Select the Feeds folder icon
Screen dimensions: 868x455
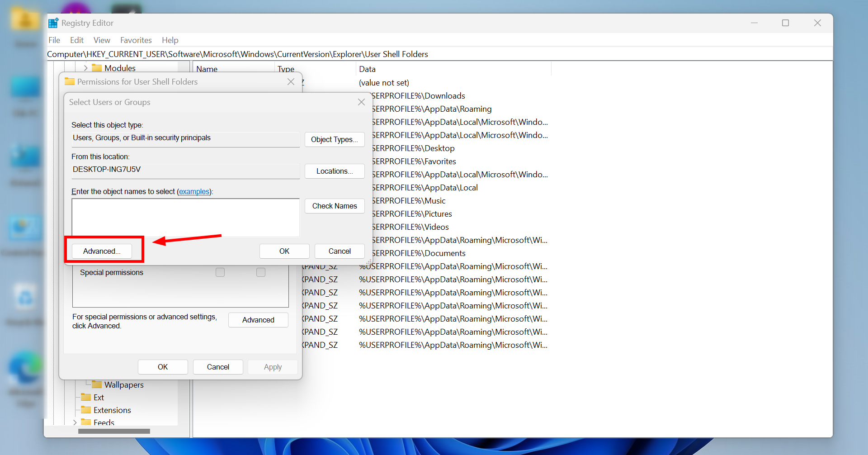86,422
